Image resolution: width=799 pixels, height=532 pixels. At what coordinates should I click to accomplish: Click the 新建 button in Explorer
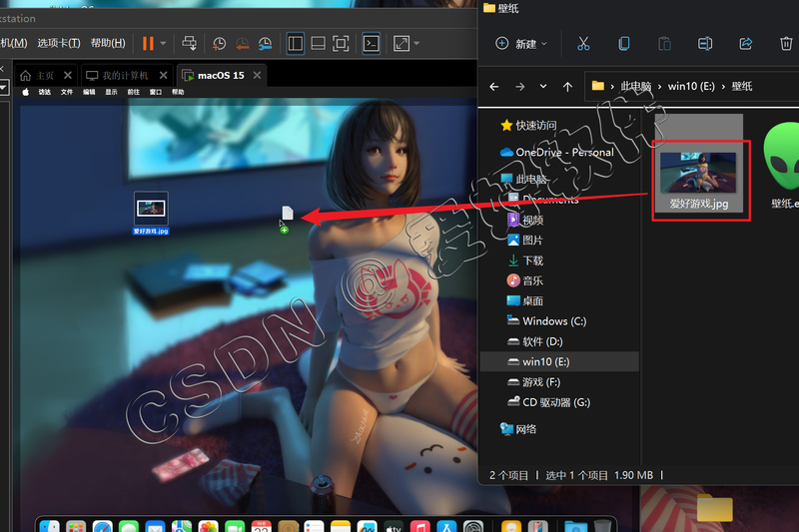click(x=520, y=44)
